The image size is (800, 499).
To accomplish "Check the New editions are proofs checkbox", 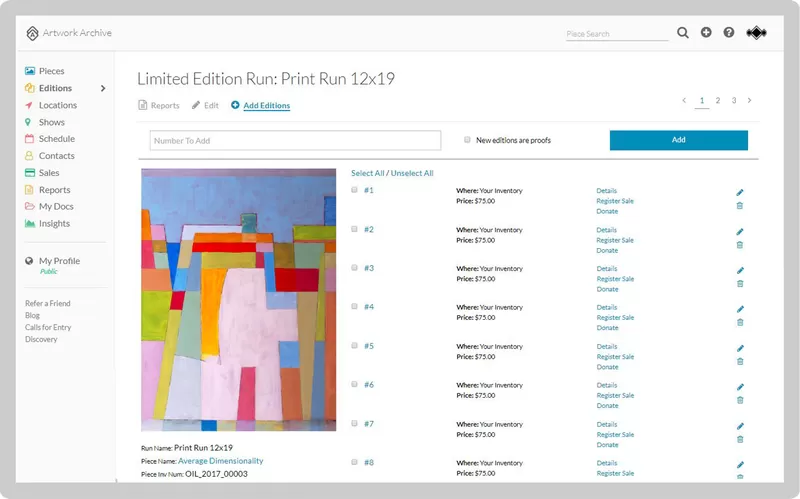I will coord(467,140).
